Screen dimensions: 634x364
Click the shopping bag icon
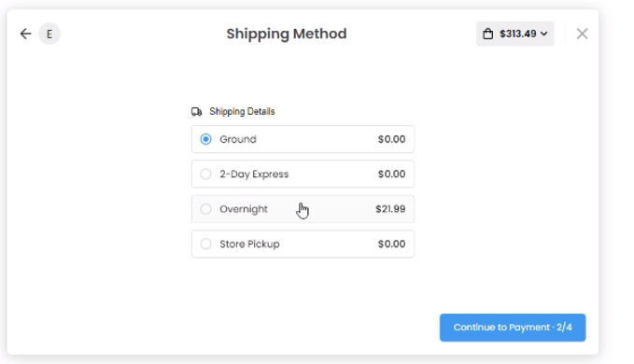[488, 34]
